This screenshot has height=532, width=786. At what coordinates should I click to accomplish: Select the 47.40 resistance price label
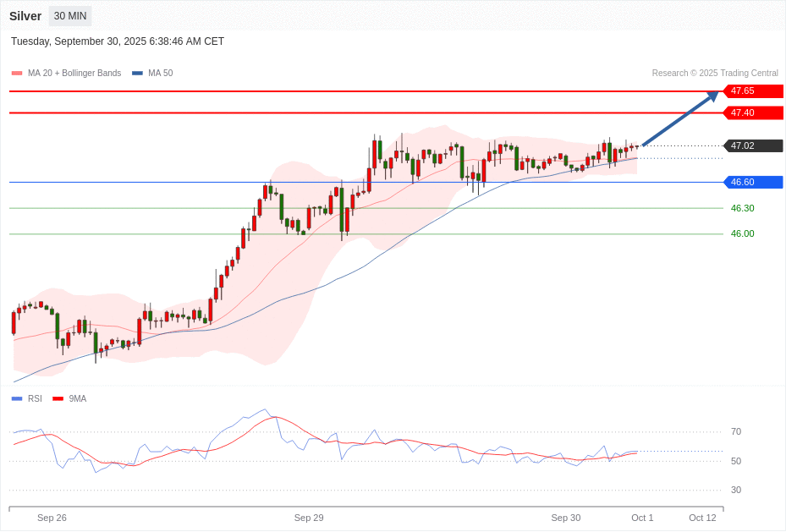point(753,112)
